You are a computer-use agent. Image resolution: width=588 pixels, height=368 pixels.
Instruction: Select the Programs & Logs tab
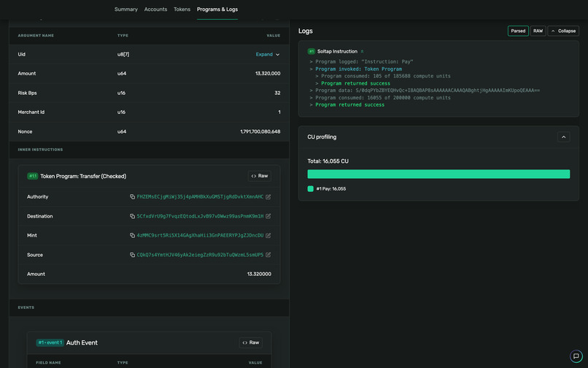point(217,9)
